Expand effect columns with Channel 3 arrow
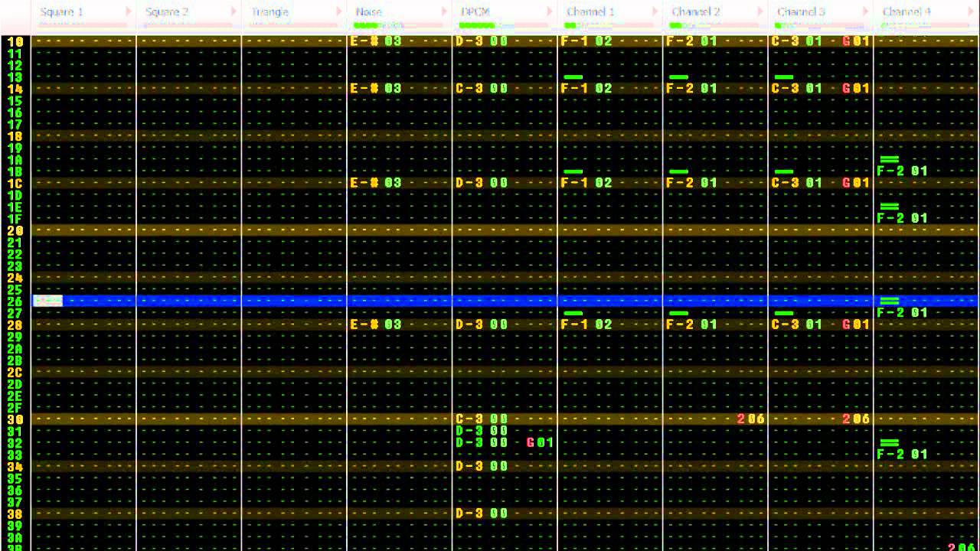Screen dimensions: 980x551 click(x=865, y=12)
